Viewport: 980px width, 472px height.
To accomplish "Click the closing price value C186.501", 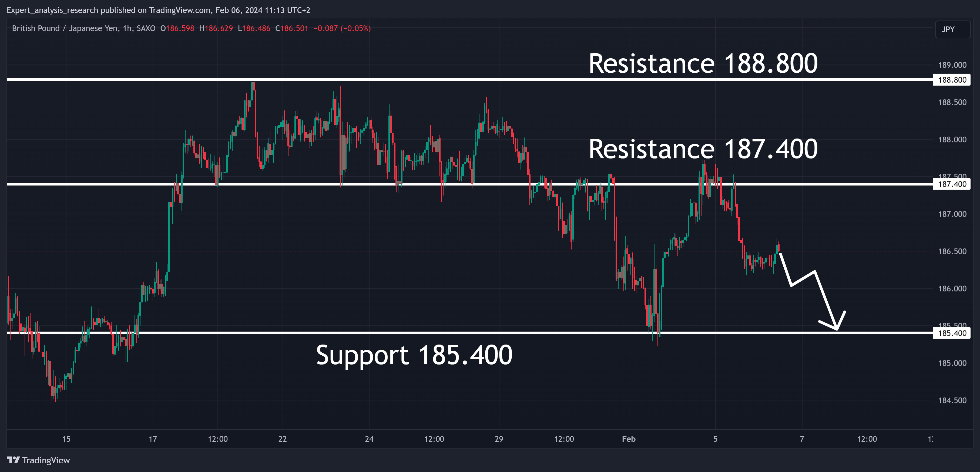I will pos(291,28).
